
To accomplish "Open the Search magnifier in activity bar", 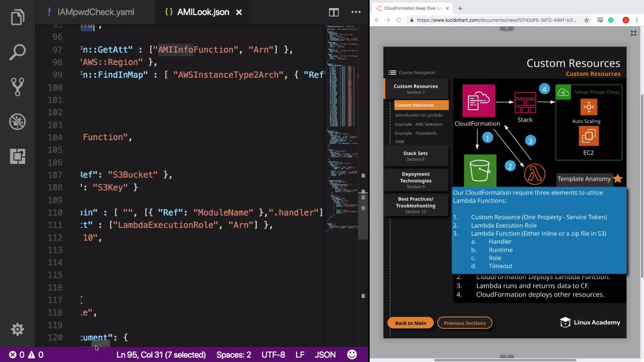I will 17,52.
